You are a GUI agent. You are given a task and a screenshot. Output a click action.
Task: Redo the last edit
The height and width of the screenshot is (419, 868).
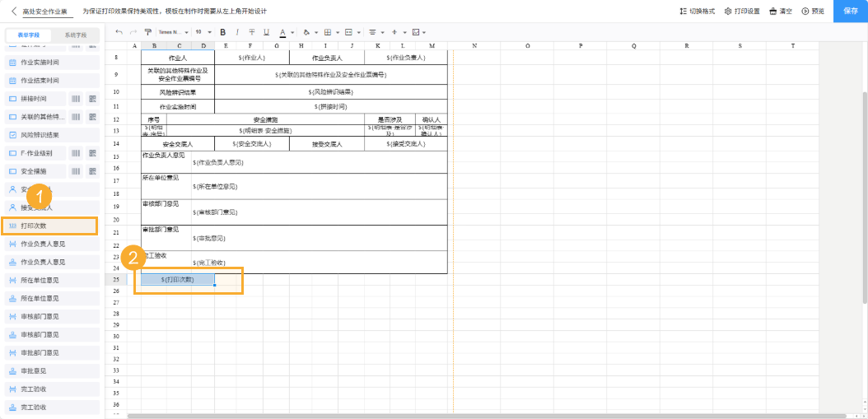coord(133,32)
